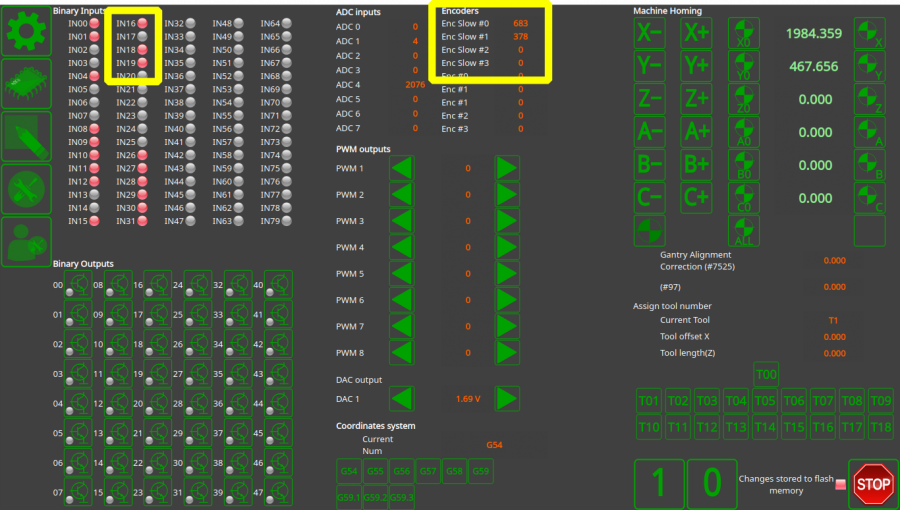Jog the X axis with X+ button
900x510 pixels.
coord(696,33)
